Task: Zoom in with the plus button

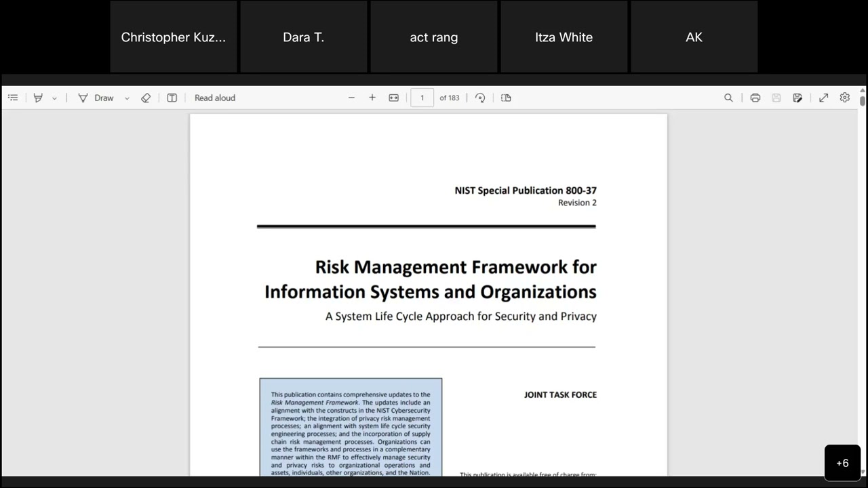Action: pos(372,98)
